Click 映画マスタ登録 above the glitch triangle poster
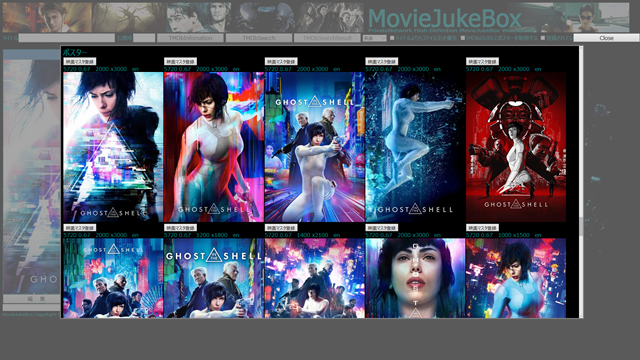 (80, 62)
